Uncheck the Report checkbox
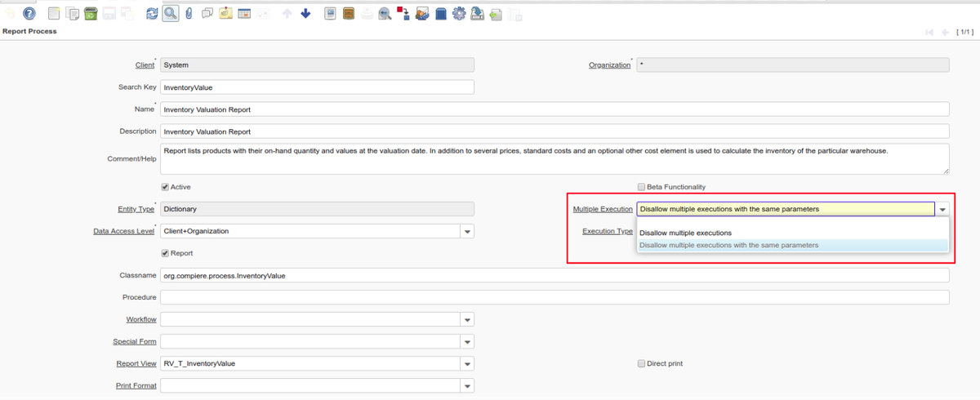This screenshot has width=980, height=400. coord(165,254)
